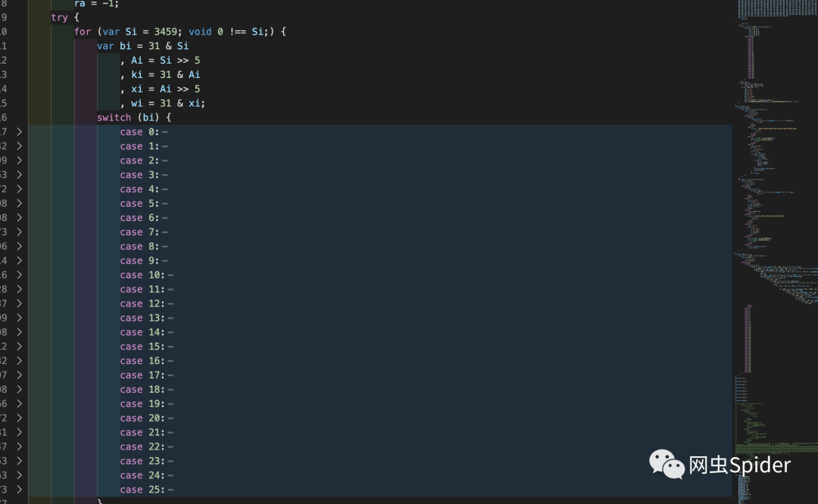The height and width of the screenshot is (504, 818).
Task: Open the ellipsis after case 21:
Action: pyautogui.click(x=170, y=433)
